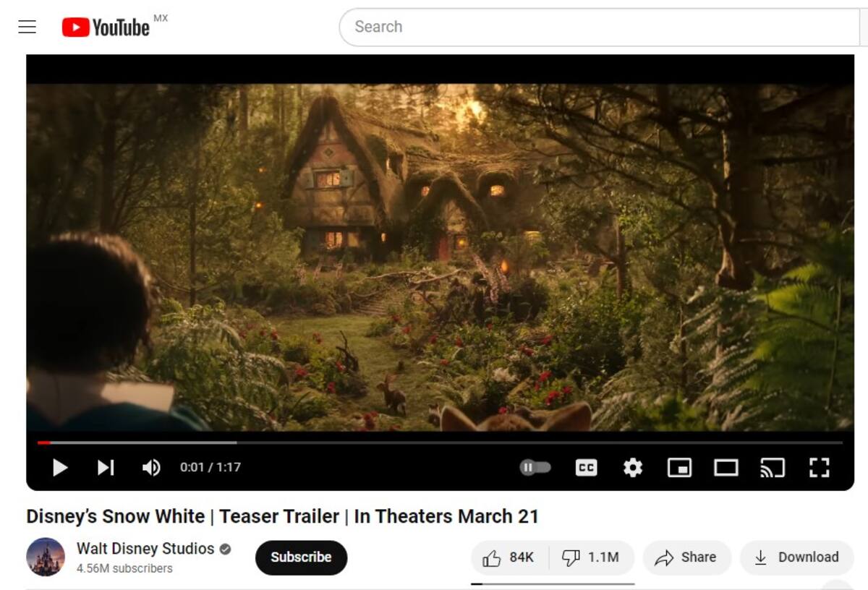Screen dimensions: 868x590
Task: Open the video settings gear
Action: [x=633, y=468]
